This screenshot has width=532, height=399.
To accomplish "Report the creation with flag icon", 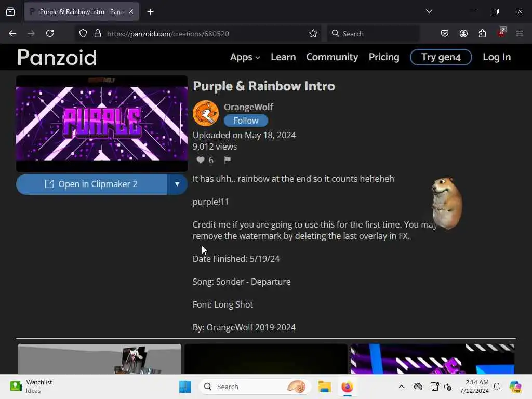I will (x=228, y=160).
